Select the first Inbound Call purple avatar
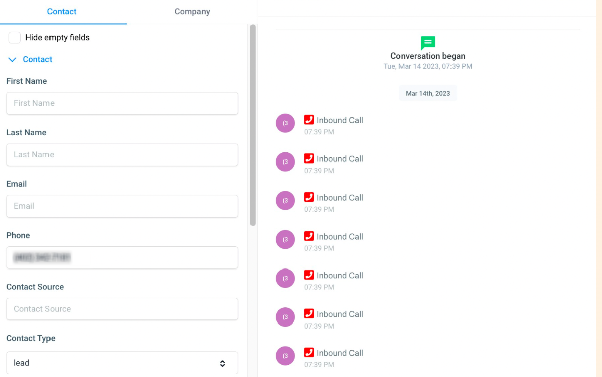This screenshot has height=377, width=602. pyautogui.click(x=285, y=123)
